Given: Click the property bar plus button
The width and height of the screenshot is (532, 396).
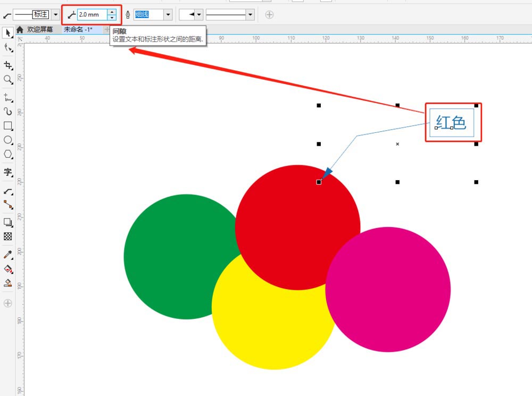Looking at the screenshot, I should 269,14.
